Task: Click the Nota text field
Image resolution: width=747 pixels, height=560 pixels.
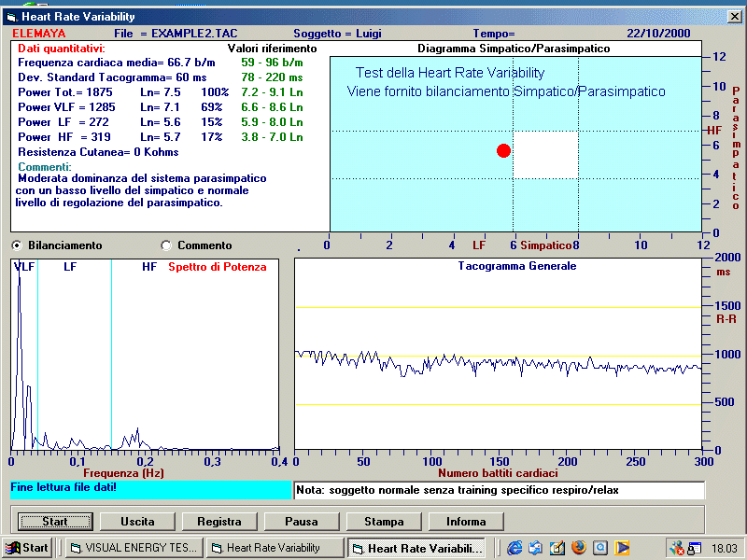Action: (499, 490)
